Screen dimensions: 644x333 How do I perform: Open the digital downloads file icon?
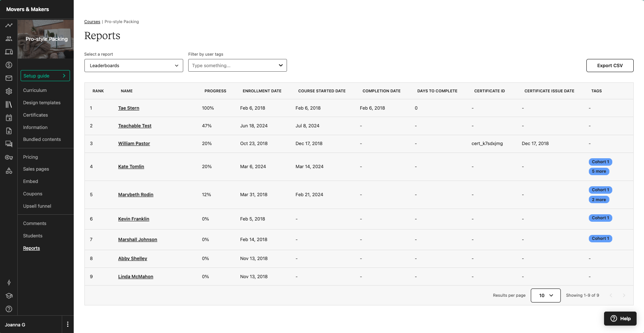point(9,131)
